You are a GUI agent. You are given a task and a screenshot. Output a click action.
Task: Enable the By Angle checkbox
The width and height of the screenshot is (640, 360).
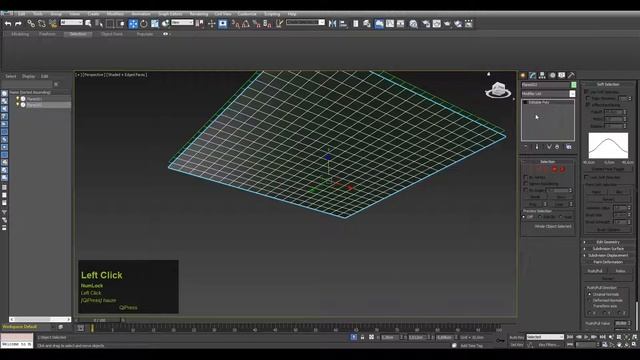pos(526,190)
